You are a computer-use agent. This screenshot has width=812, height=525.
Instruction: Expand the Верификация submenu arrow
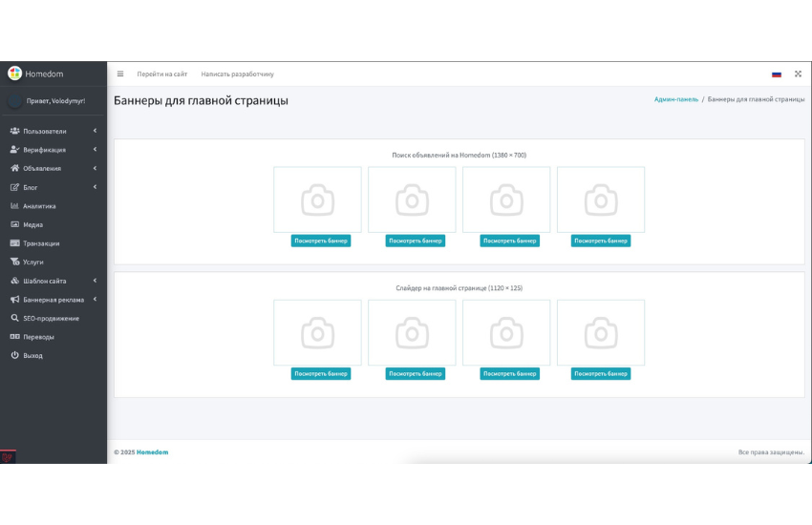coord(95,150)
